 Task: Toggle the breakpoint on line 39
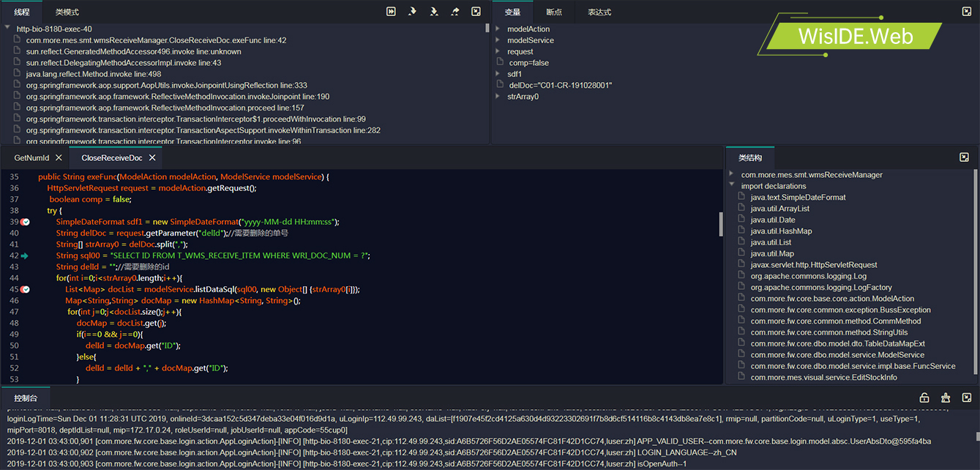25,222
